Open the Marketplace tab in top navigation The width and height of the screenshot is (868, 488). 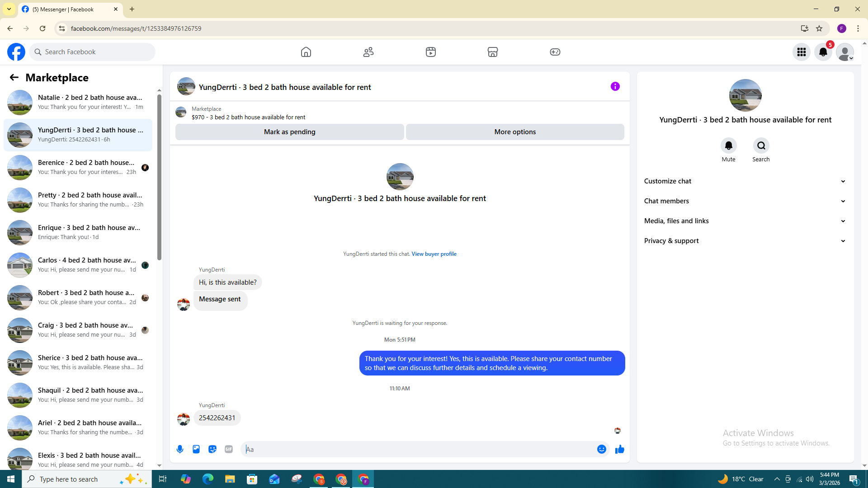point(492,52)
